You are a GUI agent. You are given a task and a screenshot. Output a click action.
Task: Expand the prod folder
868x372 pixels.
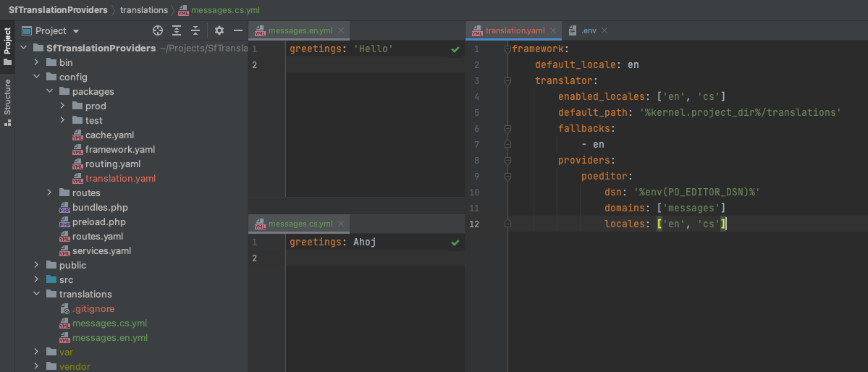(62, 106)
